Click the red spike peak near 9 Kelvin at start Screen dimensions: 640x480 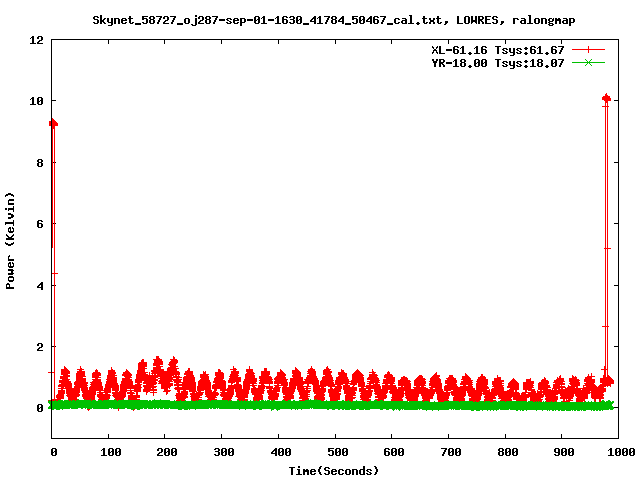click(x=53, y=123)
